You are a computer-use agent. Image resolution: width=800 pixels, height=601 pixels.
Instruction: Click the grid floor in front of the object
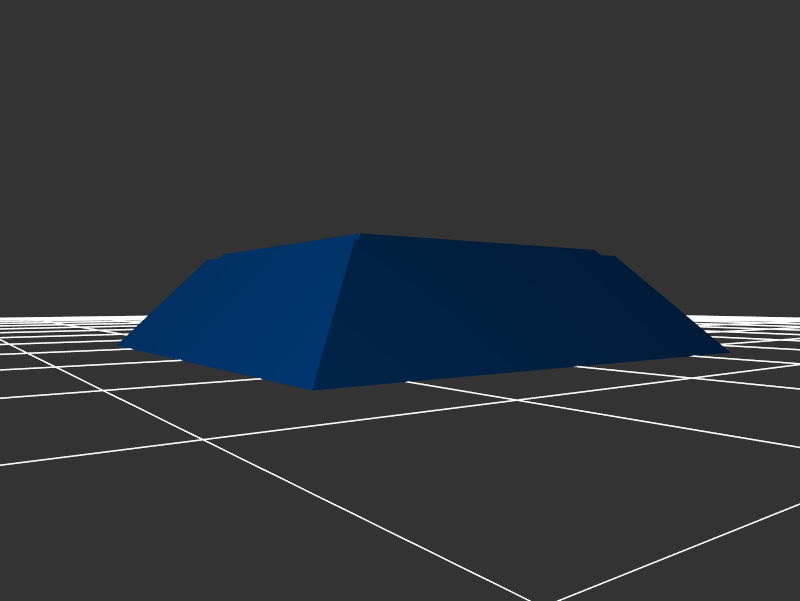pos(400,480)
